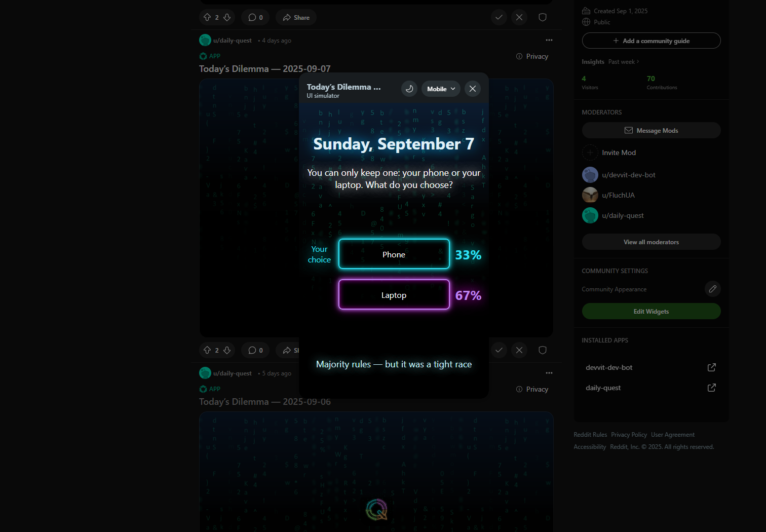Choose the Laptop option

click(394, 295)
